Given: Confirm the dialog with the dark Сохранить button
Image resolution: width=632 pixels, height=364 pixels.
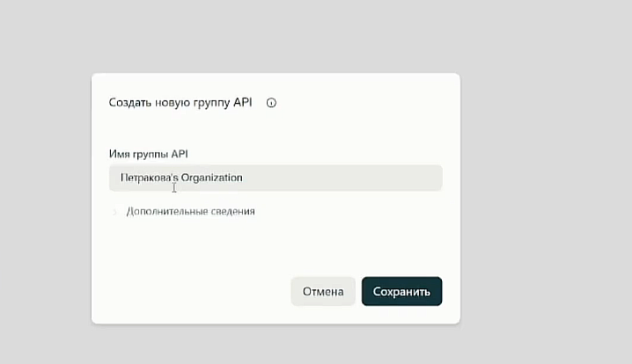Looking at the screenshot, I should 401,291.
